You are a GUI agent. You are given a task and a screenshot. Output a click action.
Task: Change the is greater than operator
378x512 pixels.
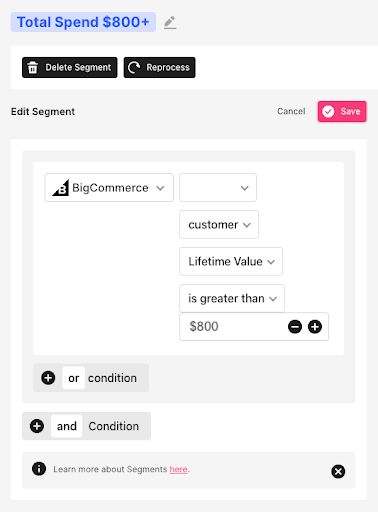pos(232,298)
